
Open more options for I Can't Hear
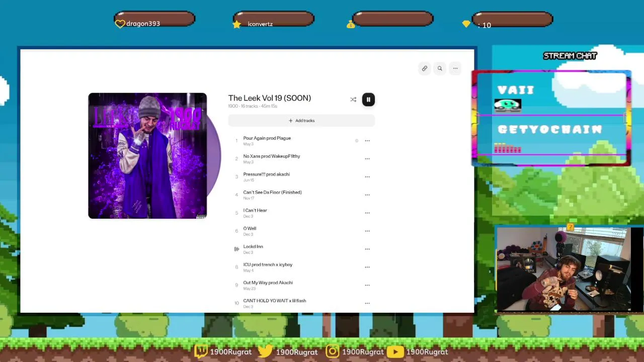tap(367, 213)
